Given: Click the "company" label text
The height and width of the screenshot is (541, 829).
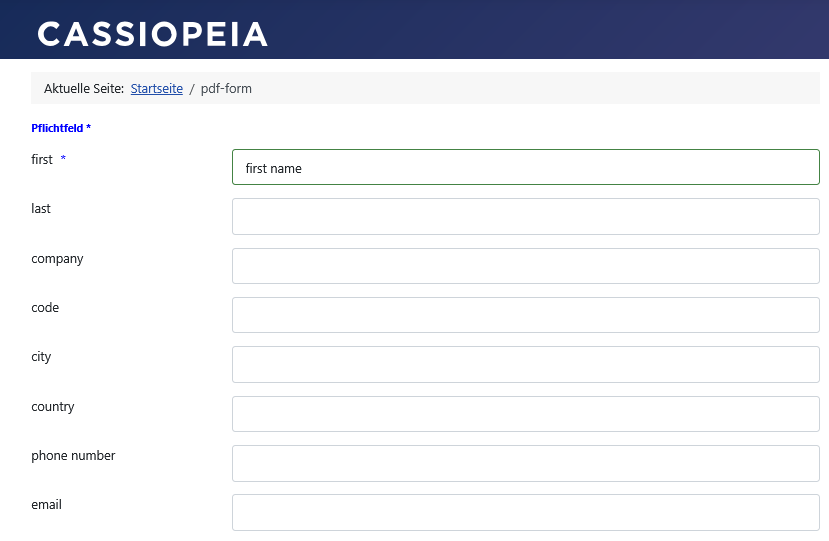Looking at the screenshot, I should click(57, 259).
